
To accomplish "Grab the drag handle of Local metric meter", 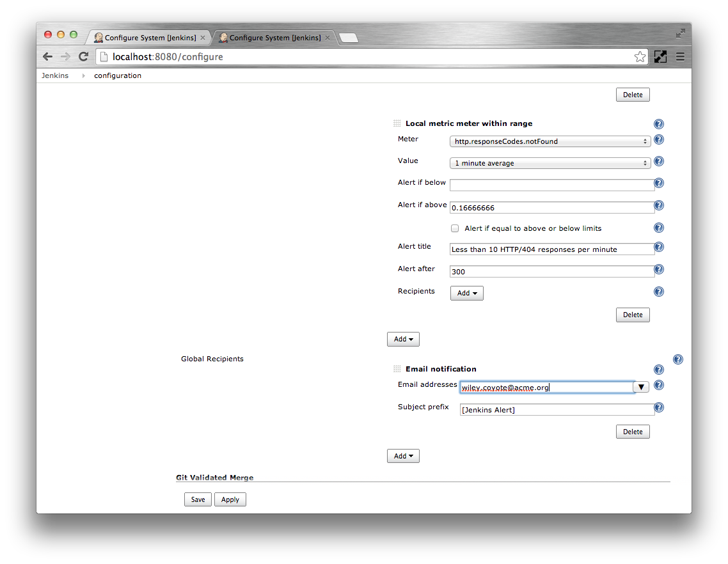I will pos(397,123).
